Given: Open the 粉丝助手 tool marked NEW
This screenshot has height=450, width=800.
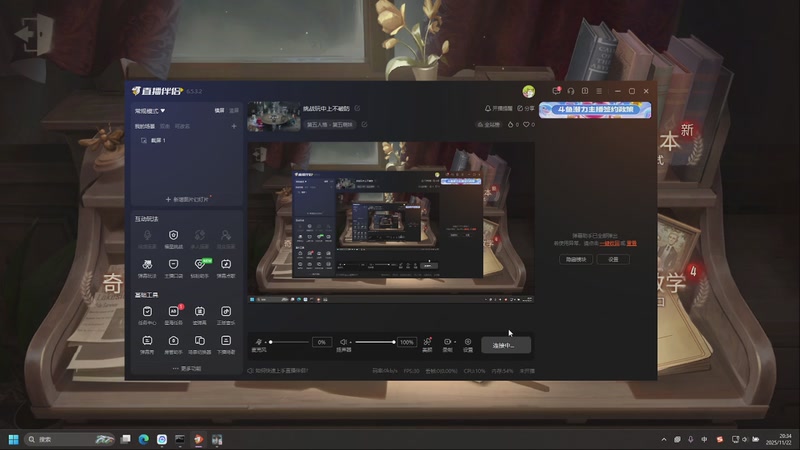Looking at the screenshot, I should [200, 268].
